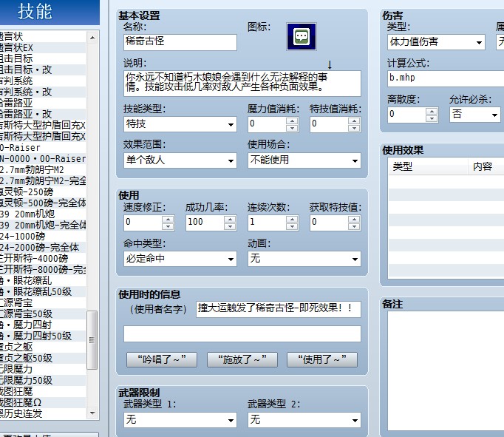Open the 允许必杀 dropdown showing 否

(474, 115)
